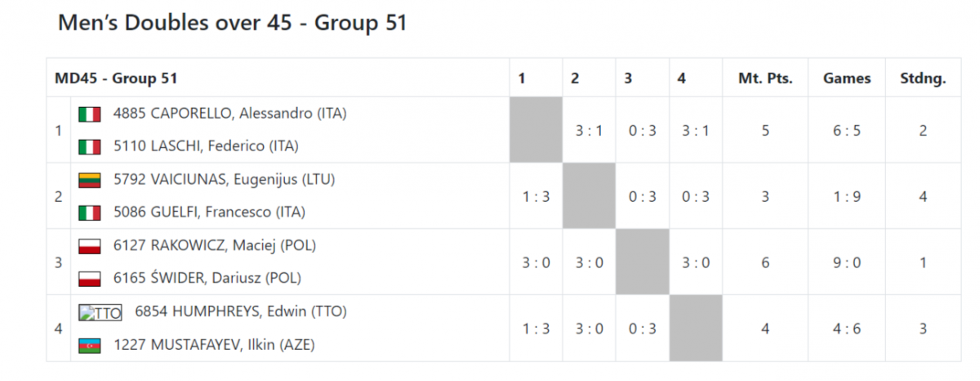This screenshot has height=381, width=980.
Task: Click the Italian flag beside GUELFI
Action: point(90,213)
